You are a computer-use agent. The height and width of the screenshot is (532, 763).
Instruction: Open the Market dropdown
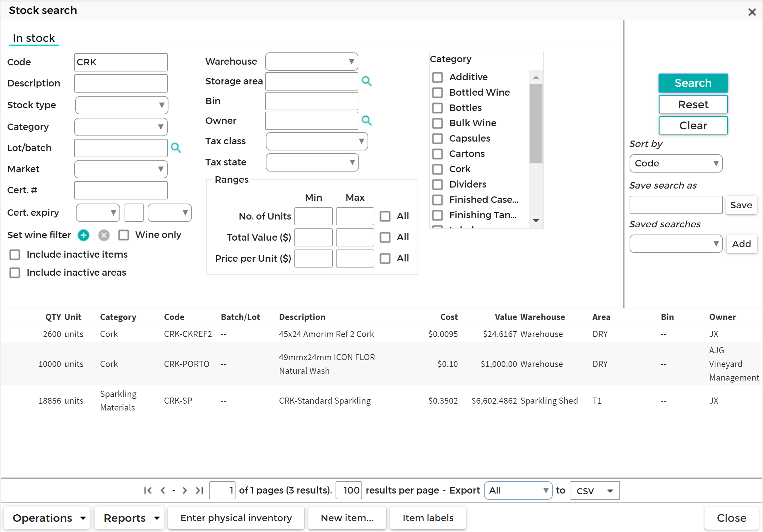click(x=121, y=169)
